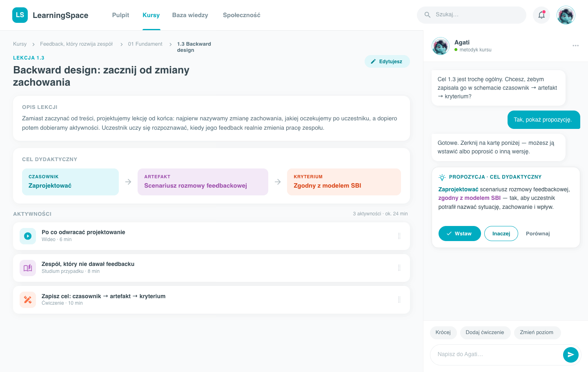Viewport: 588px width, 372px height.
Task: Send message with the paper plane icon
Action: (x=570, y=354)
